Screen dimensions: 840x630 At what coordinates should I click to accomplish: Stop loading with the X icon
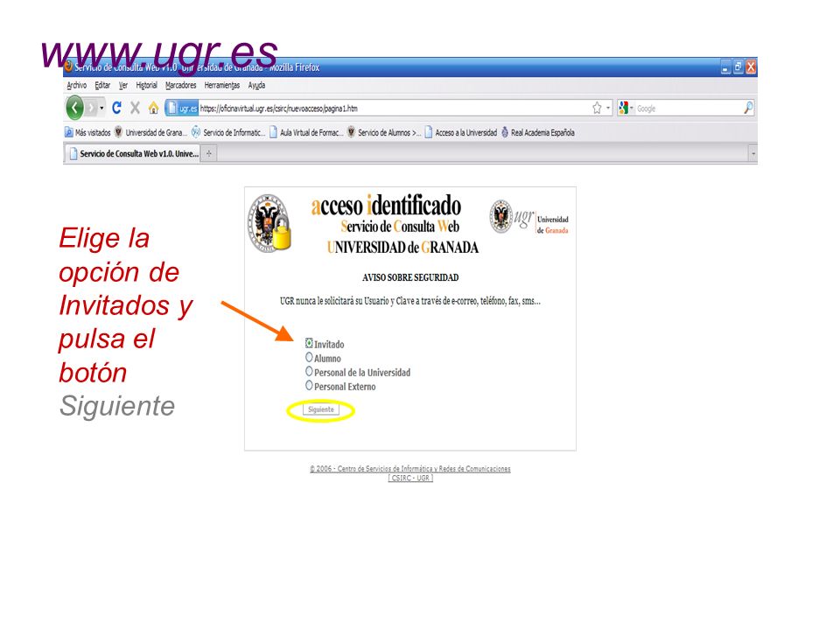[x=135, y=108]
